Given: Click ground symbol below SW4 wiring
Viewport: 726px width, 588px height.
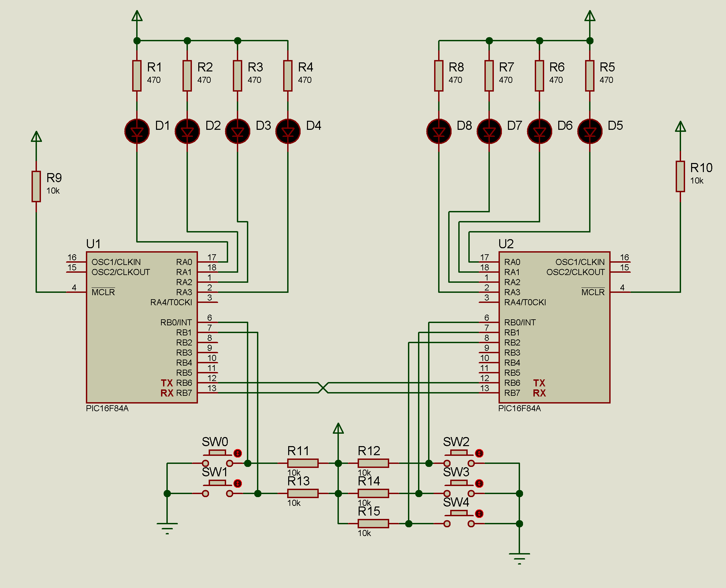Looking at the screenshot, I should (519, 558).
